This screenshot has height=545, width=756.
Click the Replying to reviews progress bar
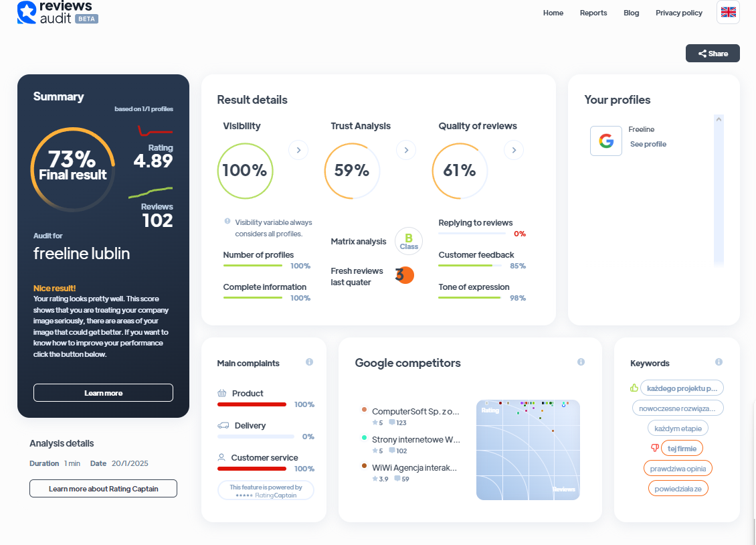[x=472, y=234]
